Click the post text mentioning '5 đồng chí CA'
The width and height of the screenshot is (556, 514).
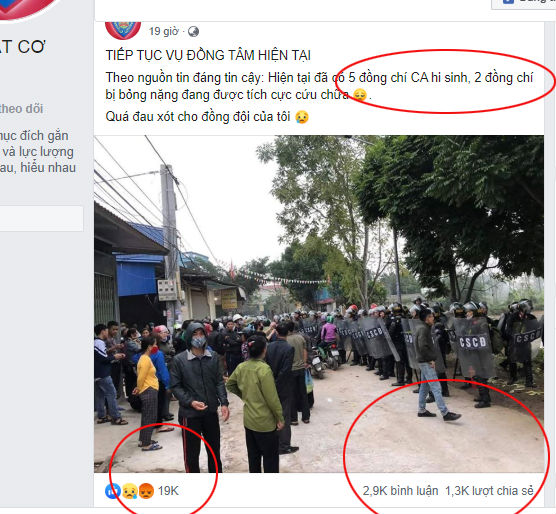pos(319,86)
